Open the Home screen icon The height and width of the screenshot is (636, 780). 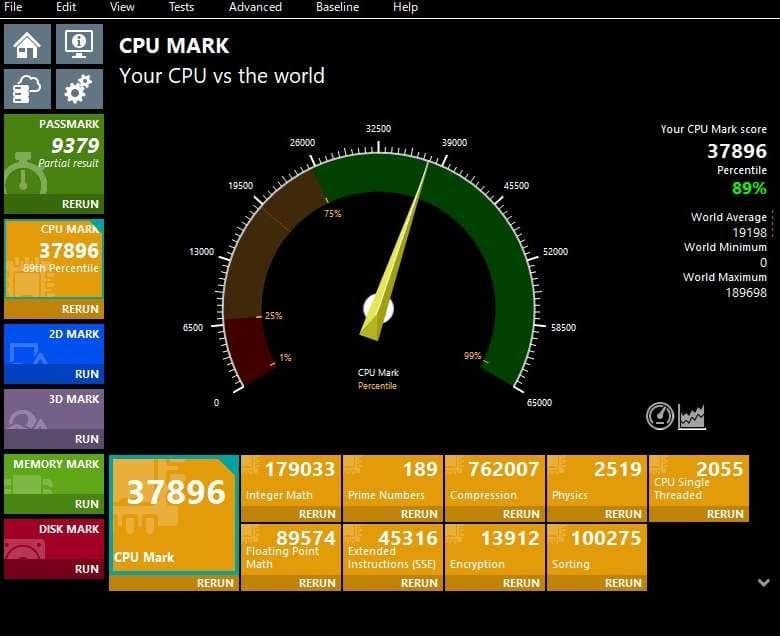coord(27,44)
